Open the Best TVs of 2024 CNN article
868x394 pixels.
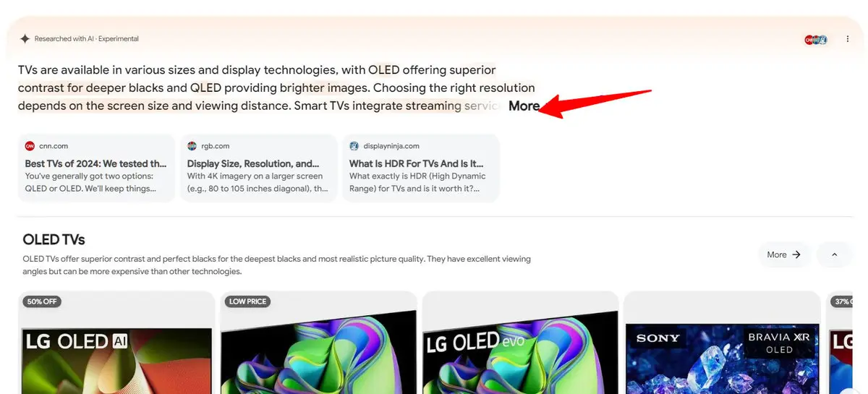(96, 168)
